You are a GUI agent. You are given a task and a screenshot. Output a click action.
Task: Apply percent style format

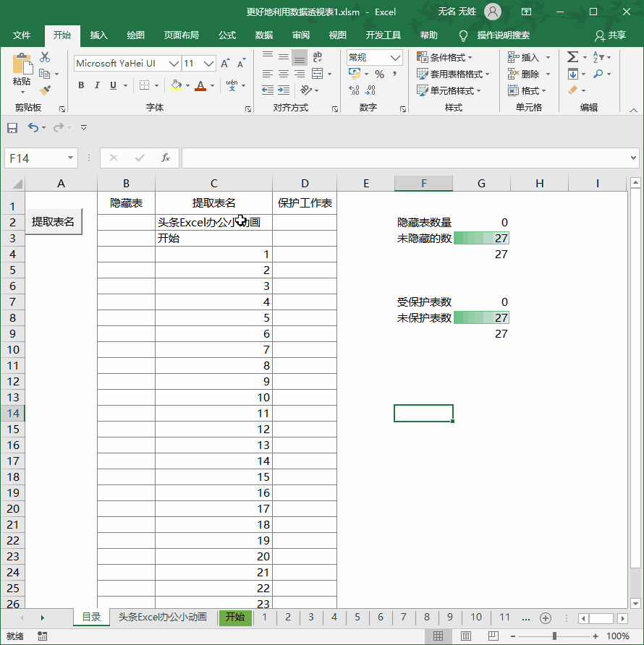tap(379, 74)
